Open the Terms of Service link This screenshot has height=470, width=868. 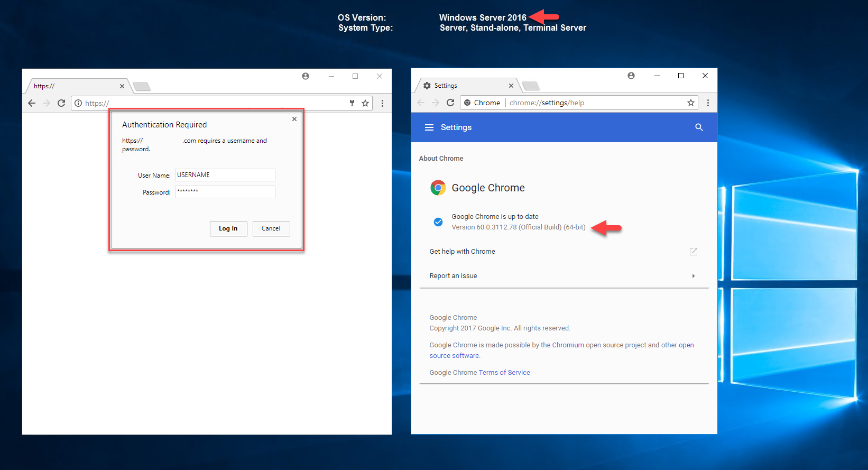[x=504, y=373]
